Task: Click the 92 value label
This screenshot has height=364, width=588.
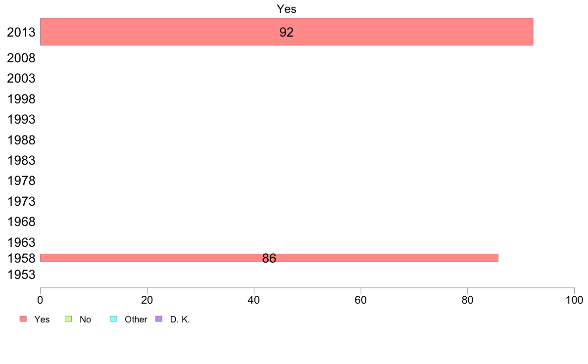Action: coord(287,32)
